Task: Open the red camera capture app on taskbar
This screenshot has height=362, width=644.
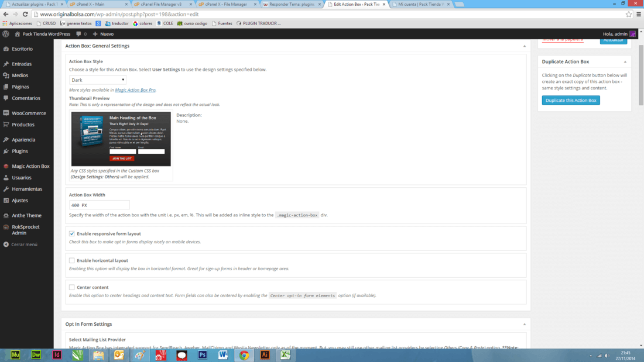Action: point(160,354)
